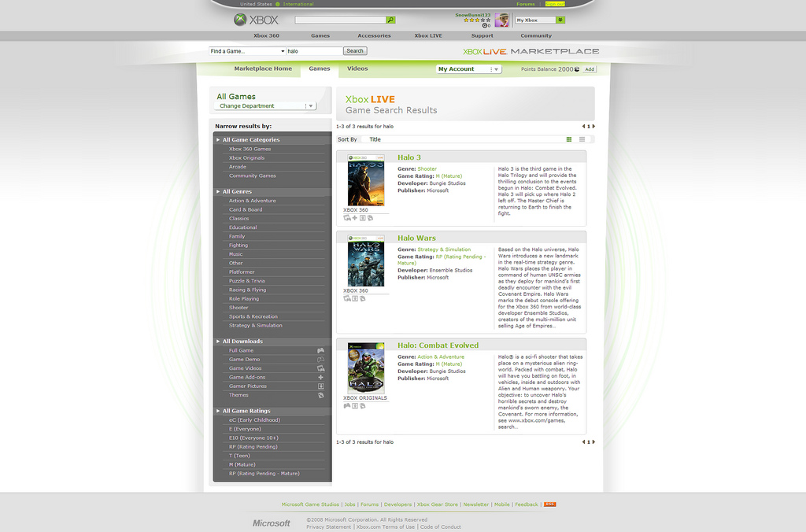Switch to the Videos tab

point(357,69)
